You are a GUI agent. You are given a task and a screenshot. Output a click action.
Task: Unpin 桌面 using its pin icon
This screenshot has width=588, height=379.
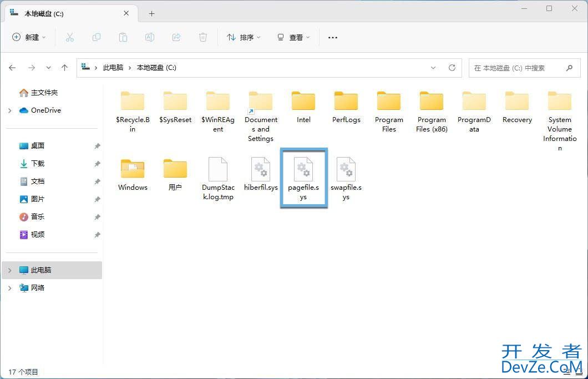coord(97,146)
